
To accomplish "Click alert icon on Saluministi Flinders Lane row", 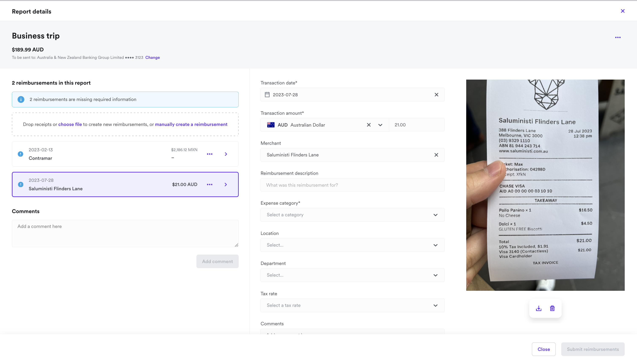I will [21, 185].
